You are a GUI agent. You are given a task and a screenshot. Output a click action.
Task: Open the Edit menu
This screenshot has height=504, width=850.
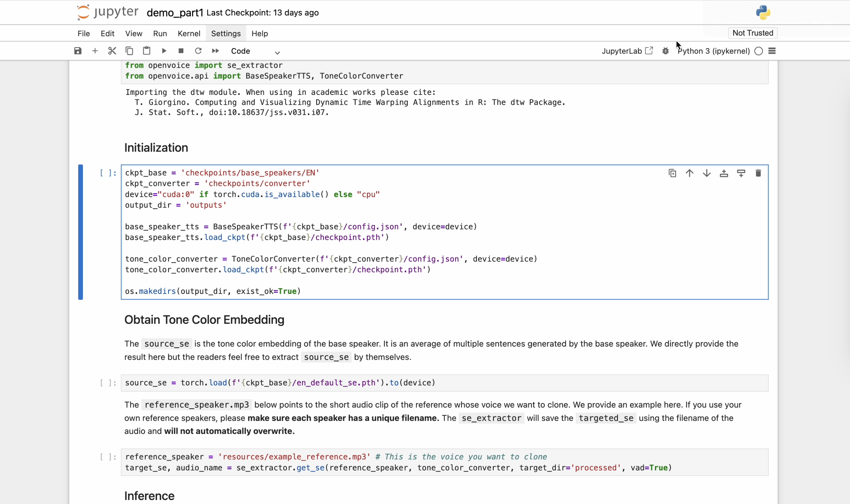(107, 34)
